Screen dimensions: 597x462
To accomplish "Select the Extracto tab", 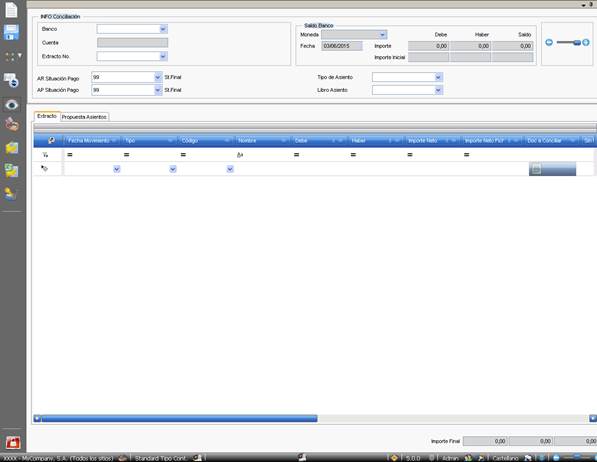I will 47,116.
